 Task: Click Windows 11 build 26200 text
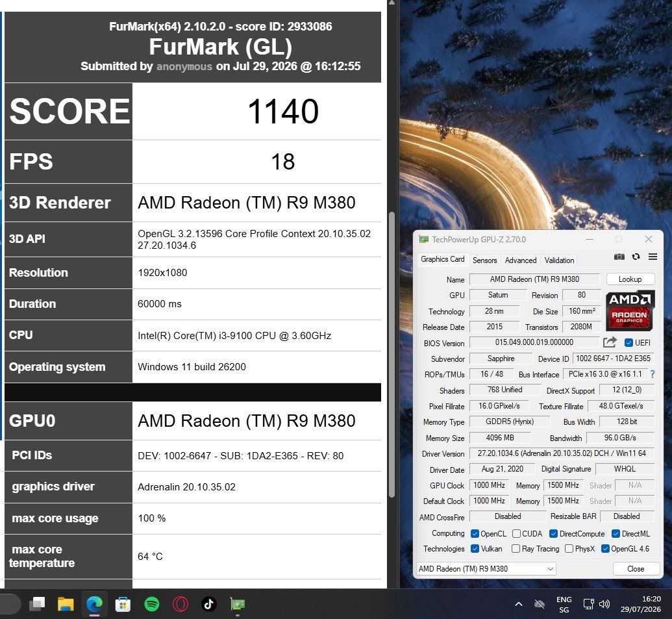[192, 367]
